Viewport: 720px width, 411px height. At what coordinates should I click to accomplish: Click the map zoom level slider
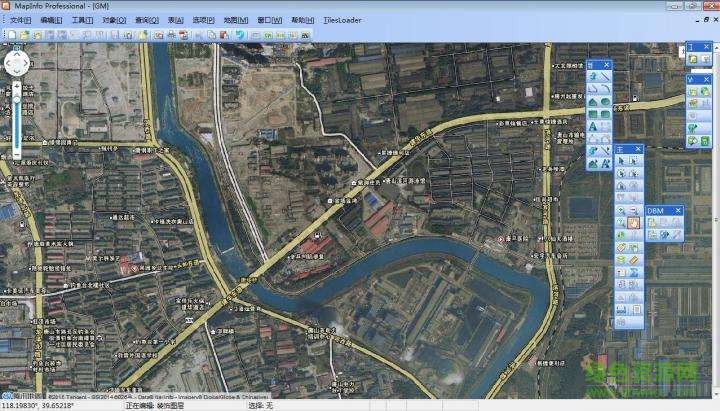tap(17, 119)
